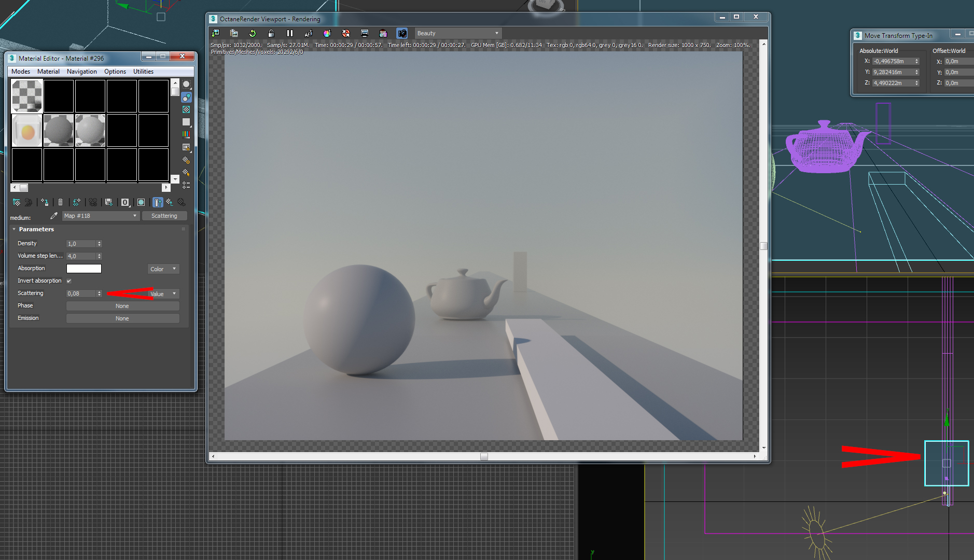
Task: Click Go Forward to Sibling icon
Action: tap(182, 202)
